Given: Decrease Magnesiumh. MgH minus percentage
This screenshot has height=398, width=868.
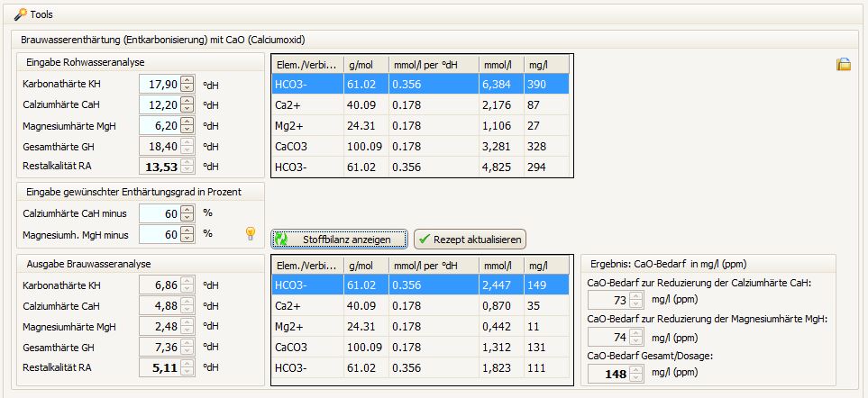Looking at the screenshot, I should [187, 239].
